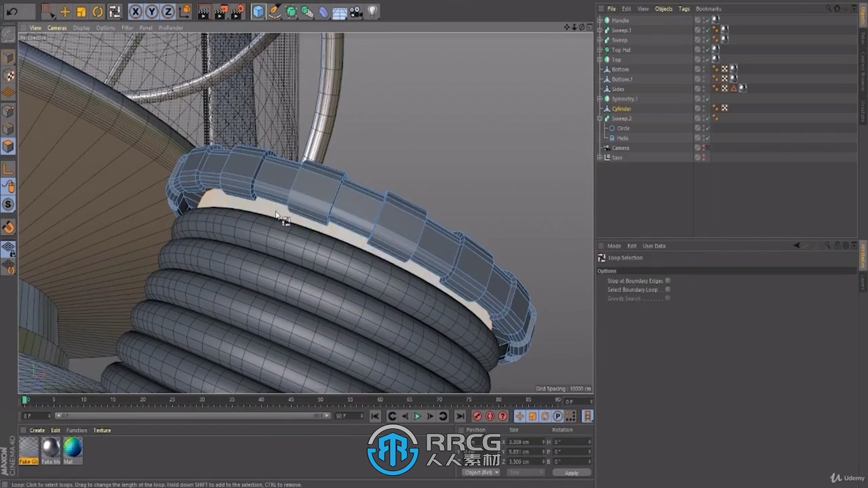This screenshot has width=868, height=488.
Task: Open viewport Filter menu
Action: point(127,28)
